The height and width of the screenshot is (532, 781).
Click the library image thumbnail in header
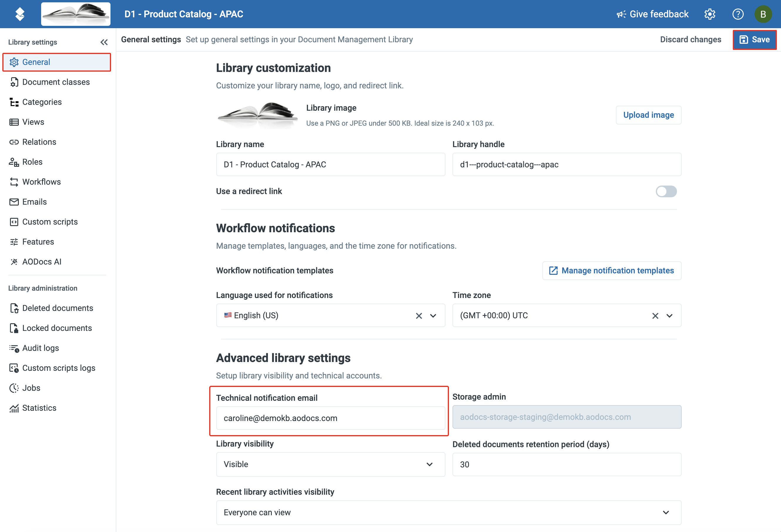pyautogui.click(x=76, y=14)
